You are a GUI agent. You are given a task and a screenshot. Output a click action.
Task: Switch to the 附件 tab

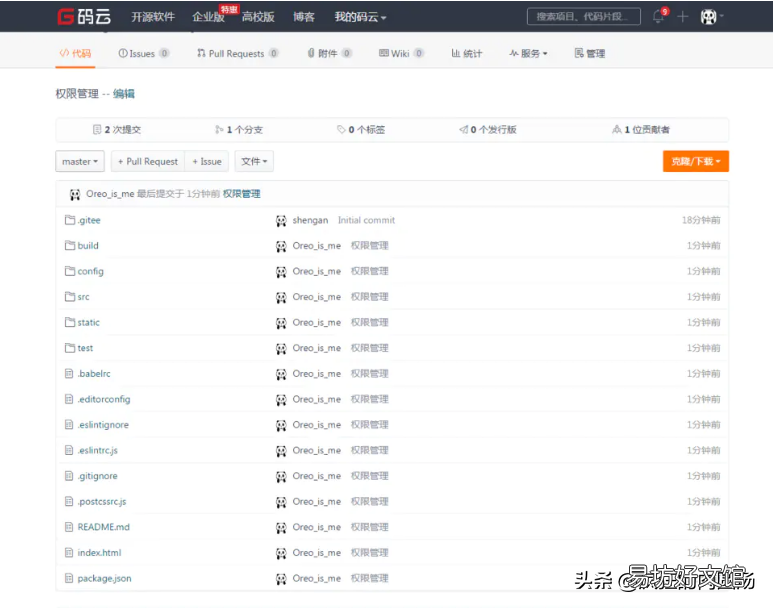point(329,53)
